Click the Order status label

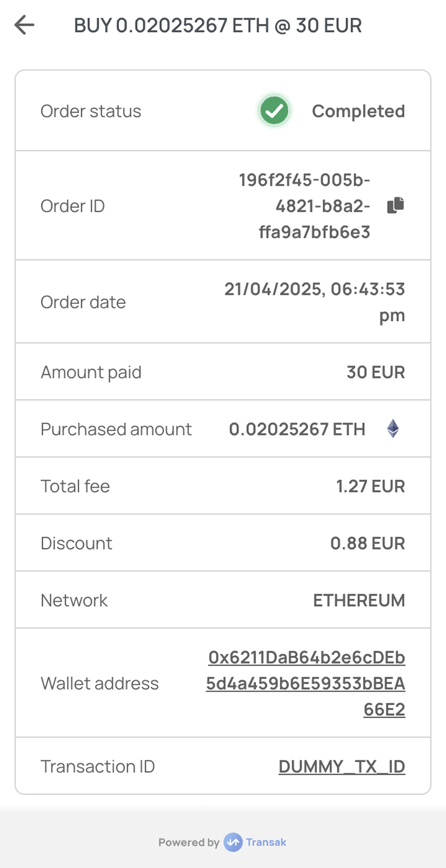[90, 111]
